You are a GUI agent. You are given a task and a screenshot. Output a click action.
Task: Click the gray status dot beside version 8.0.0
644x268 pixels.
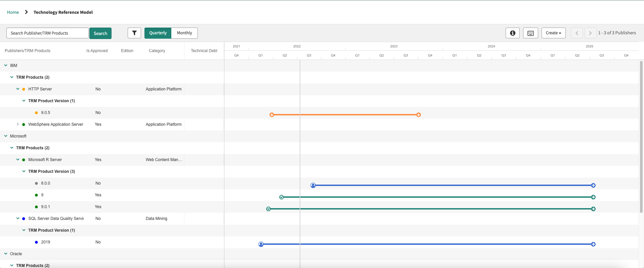(36, 183)
